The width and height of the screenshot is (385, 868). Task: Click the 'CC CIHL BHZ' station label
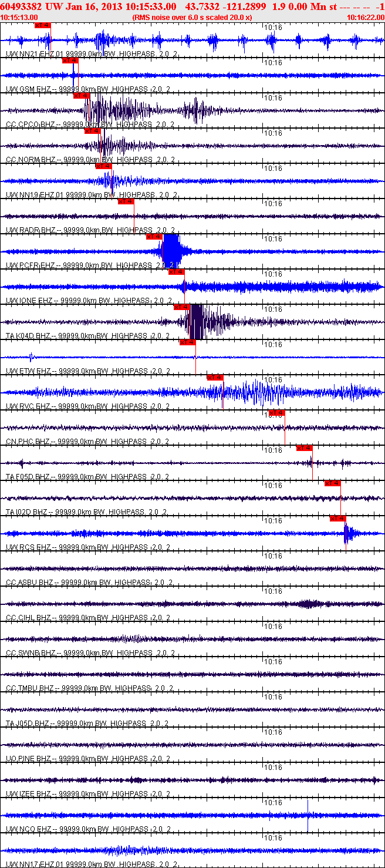point(28,617)
